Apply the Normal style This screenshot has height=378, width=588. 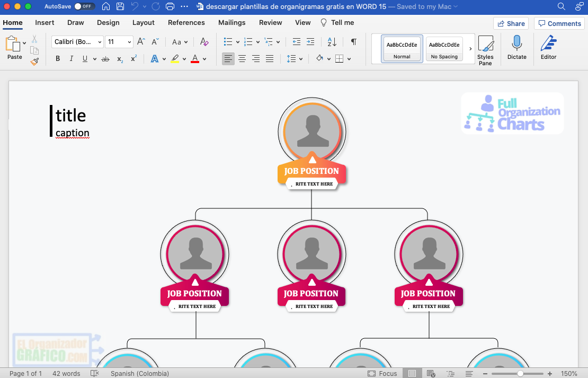402,49
